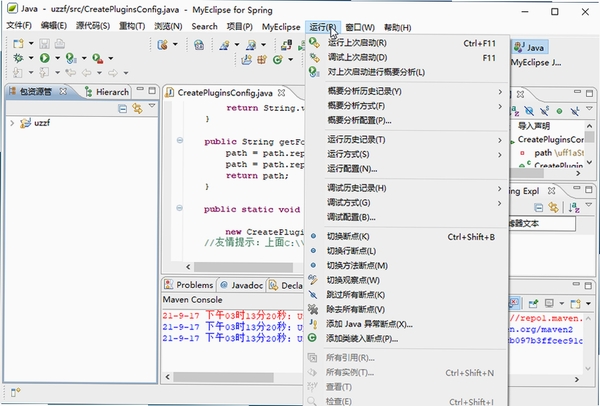The image size is (600, 406).
Task: Toggle Hide Static Members in outline
Action: (x=544, y=111)
